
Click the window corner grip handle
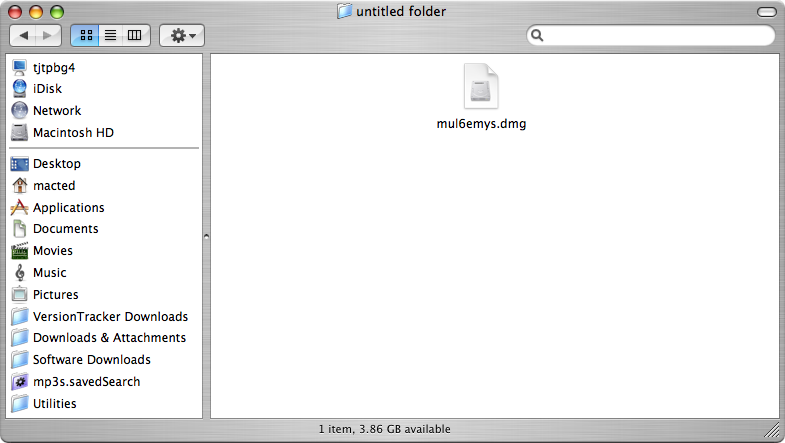[773, 430]
